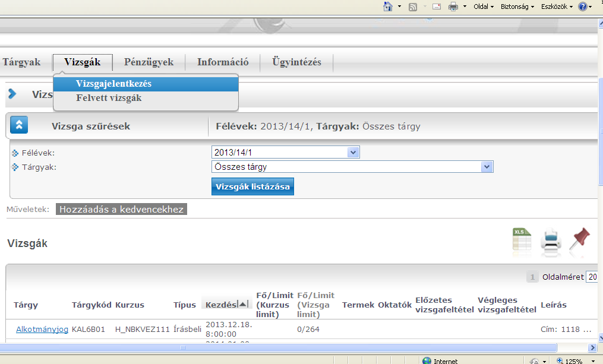
Task: Sort by Kurzus column header
Action: (x=130, y=305)
